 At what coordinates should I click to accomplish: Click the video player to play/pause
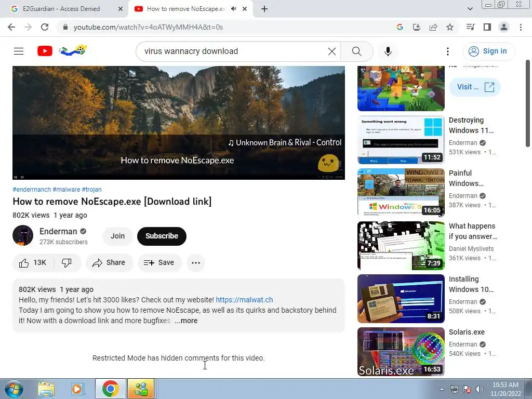coord(179,123)
